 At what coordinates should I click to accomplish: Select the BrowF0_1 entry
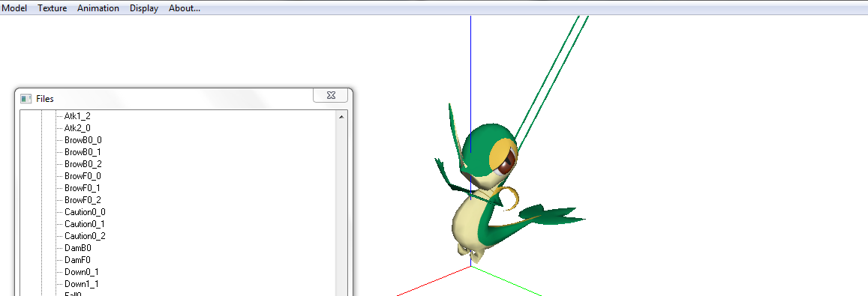click(x=83, y=188)
